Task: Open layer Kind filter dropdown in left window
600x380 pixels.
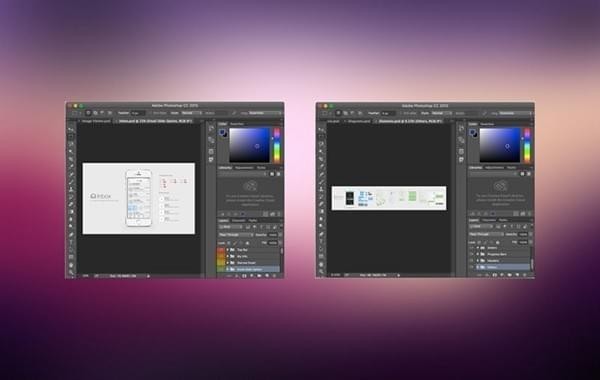Action: pos(231,227)
